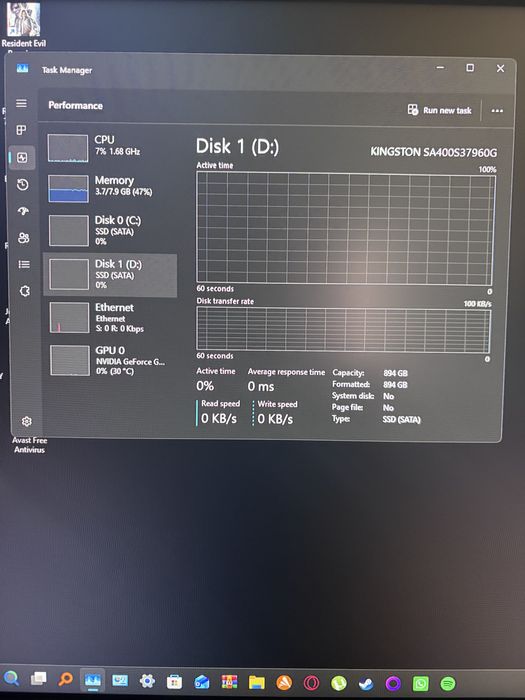Click the Type SSD (SATA) value

tap(401, 420)
